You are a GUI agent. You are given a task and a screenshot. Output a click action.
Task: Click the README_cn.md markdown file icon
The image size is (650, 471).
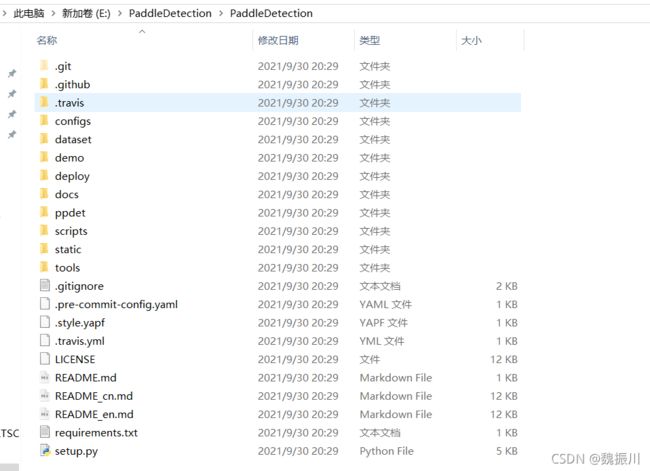tap(45, 396)
